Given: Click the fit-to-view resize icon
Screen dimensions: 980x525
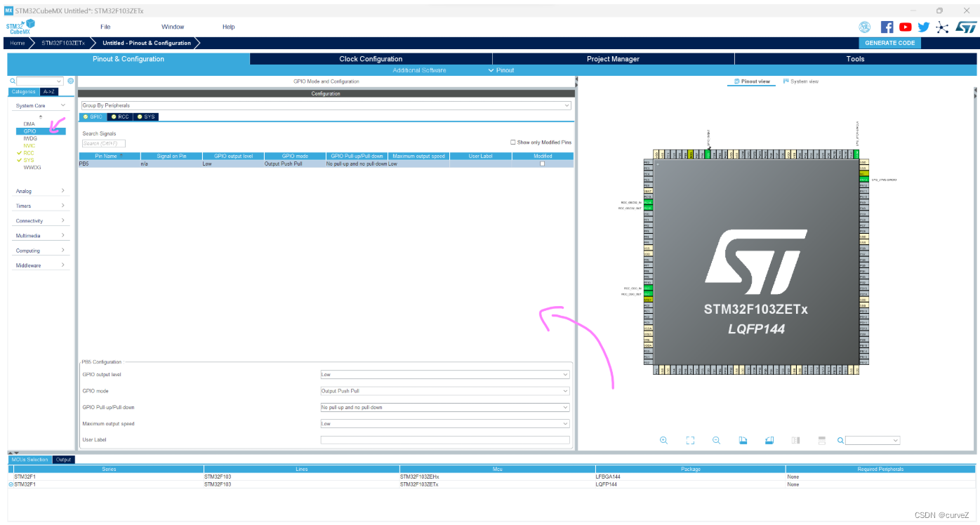Looking at the screenshot, I should pyautogui.click(x=690, y=440).
